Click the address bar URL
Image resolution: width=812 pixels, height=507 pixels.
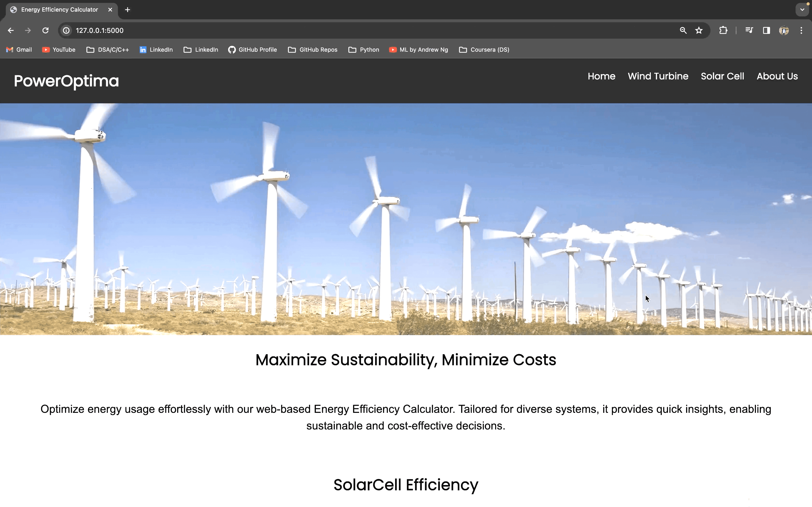[100, 30]
